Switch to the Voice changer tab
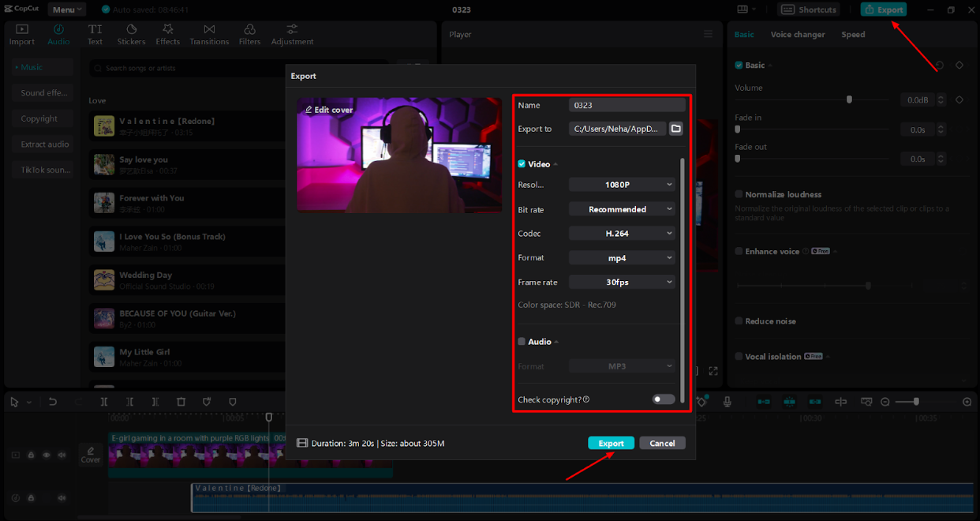 click(x=797, y=35)
